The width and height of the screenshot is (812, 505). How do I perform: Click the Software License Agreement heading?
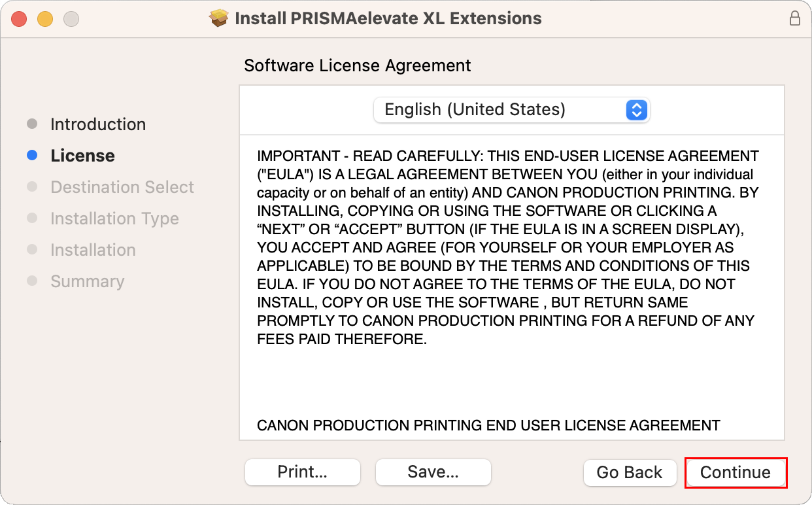[358, 65]
